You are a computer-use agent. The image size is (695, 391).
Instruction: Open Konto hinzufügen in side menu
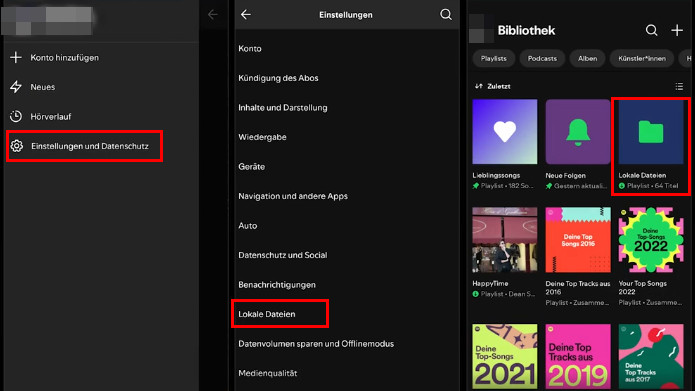65,58
